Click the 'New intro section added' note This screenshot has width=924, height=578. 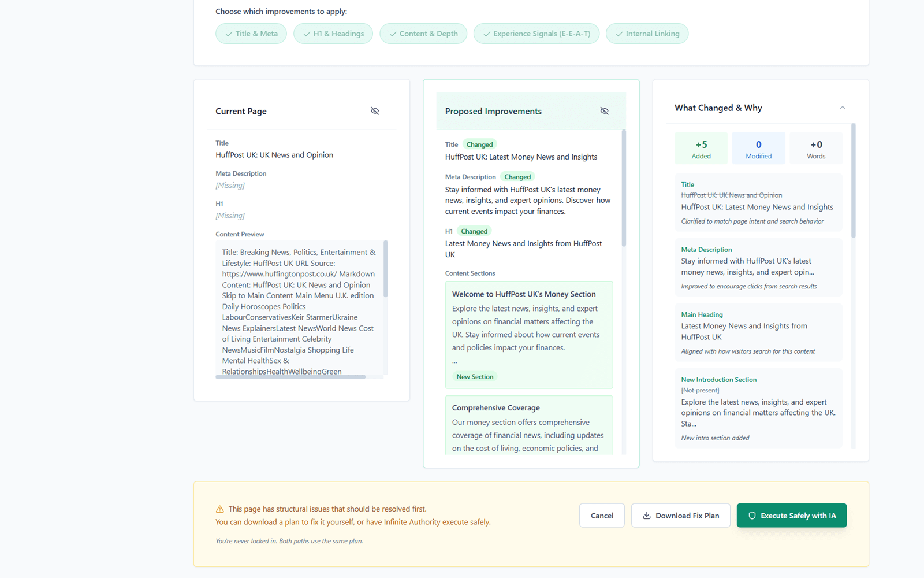(x=715, y=438)
